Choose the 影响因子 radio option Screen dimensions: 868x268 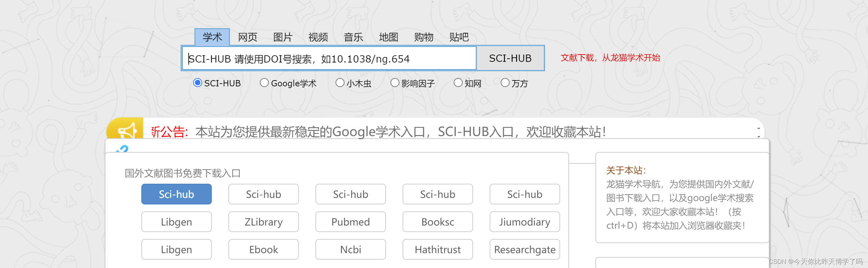(395, 83)
